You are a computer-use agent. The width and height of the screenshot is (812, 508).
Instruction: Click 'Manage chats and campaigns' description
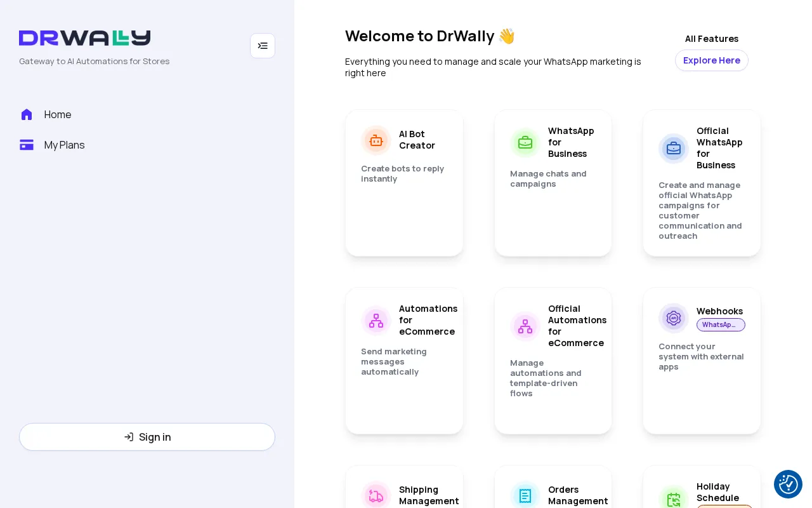[x=548, y=178]
